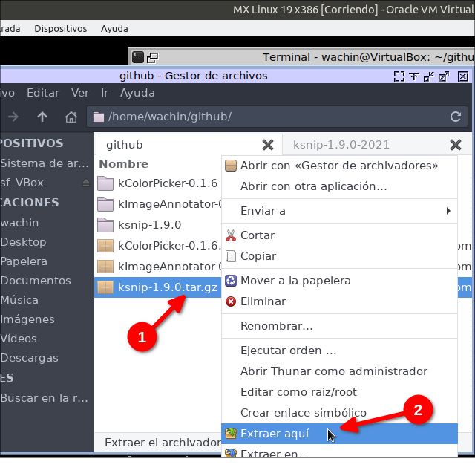Go to home folder via house icon
The image size is (475, 476).
(71, 117)
